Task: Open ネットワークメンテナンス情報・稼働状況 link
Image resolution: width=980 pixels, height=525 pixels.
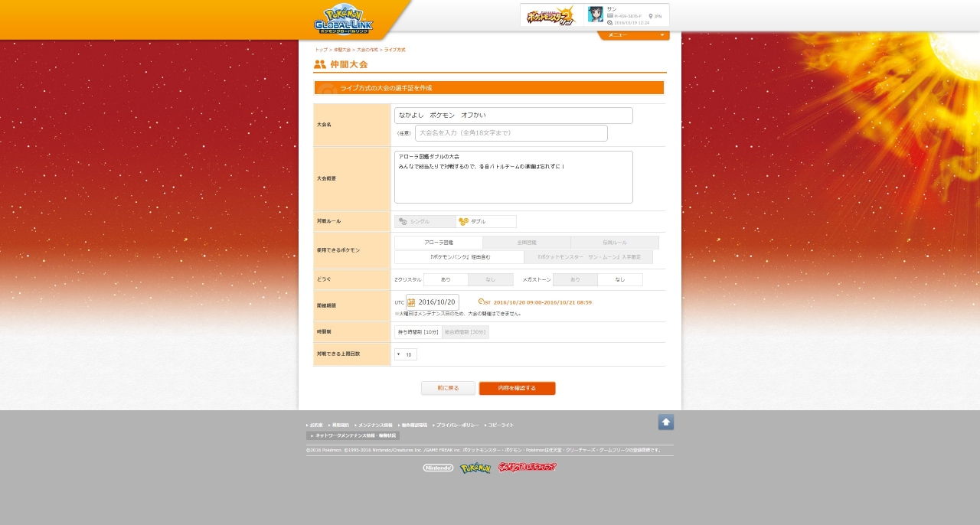Action: (353, 435)
